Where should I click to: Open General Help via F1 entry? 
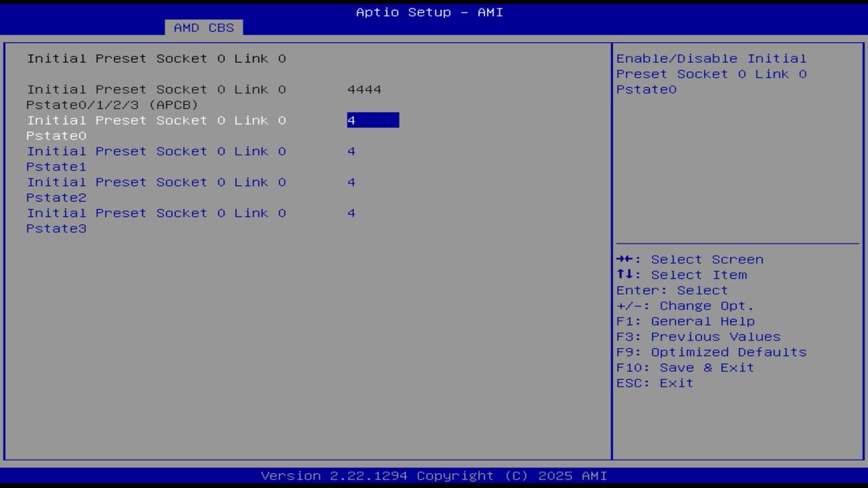coord(685,321)
